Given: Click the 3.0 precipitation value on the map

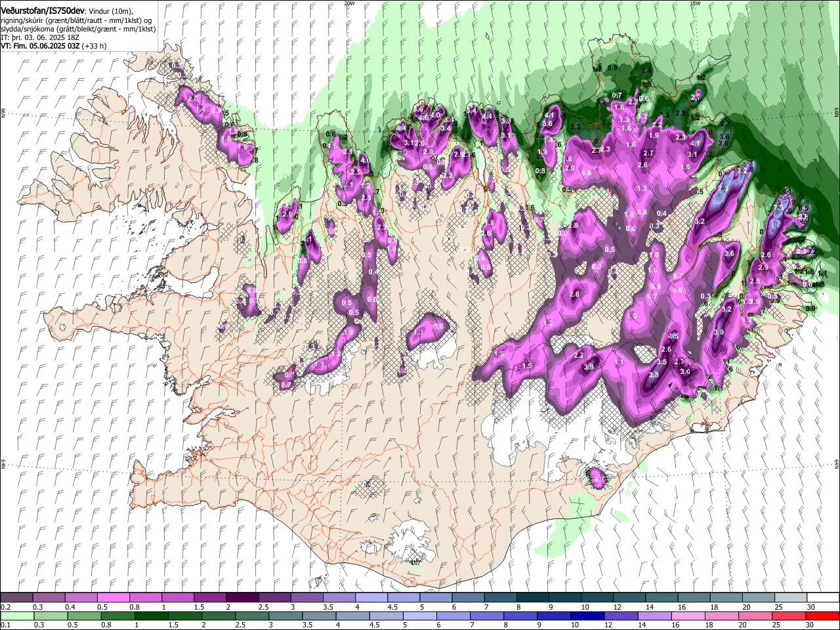Looking at the screenshot, I should click(685, 371).
